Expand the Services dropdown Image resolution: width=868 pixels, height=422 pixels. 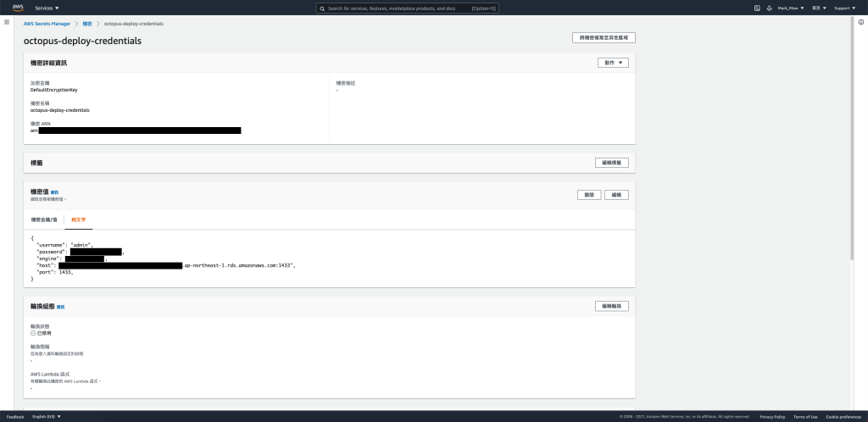pos(47,8)
